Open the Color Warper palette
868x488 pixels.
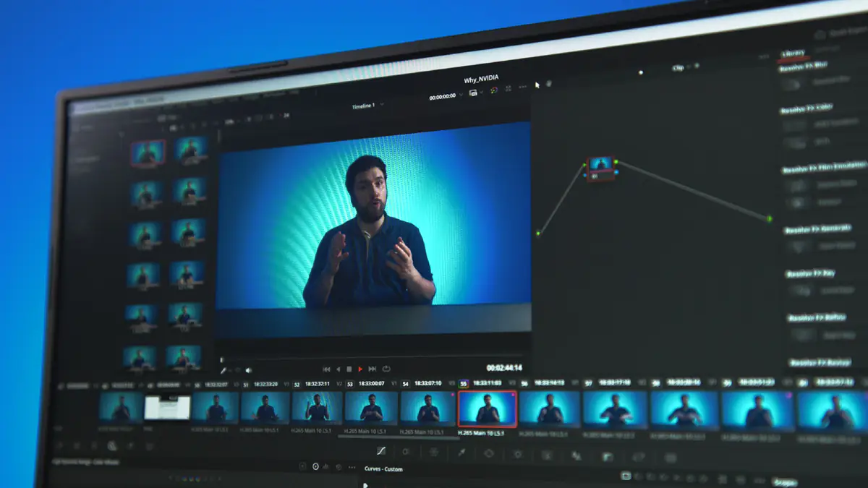coord(434,452)
